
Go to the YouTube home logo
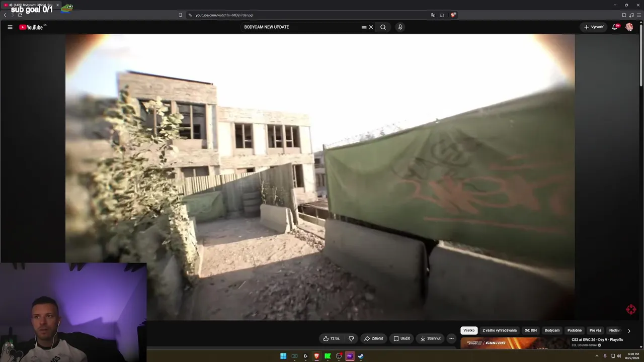pyautogui.click(x=31, y=27)
